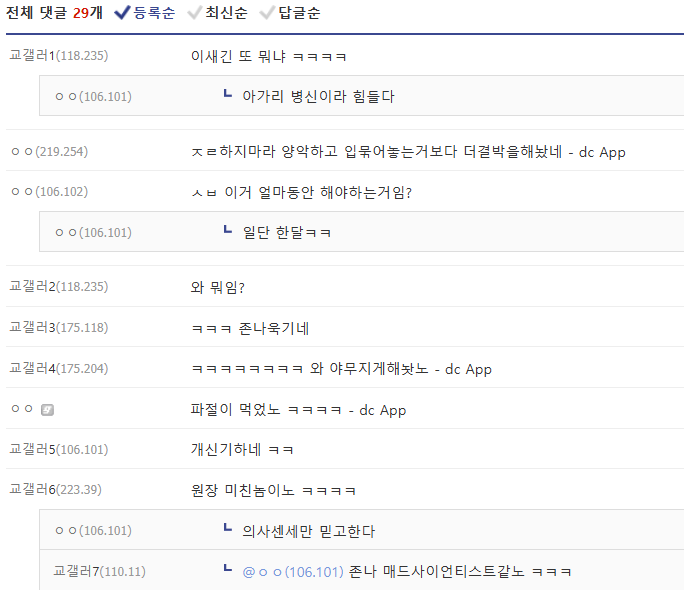Click the commenter ㅇㅇ(106.102)
684x590 pixels.
(49, 192)
